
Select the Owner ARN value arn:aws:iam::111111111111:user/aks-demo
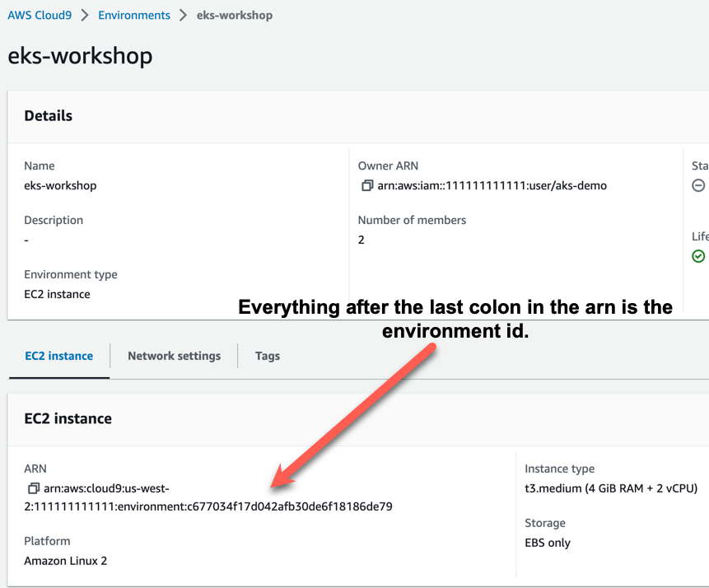pyautogui.click(x=492, y=185)
